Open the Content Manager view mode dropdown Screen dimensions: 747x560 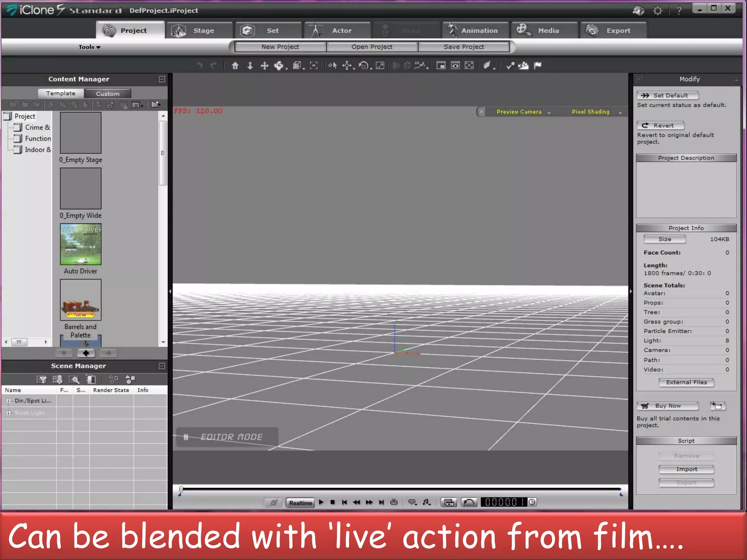tap(137, 105)
